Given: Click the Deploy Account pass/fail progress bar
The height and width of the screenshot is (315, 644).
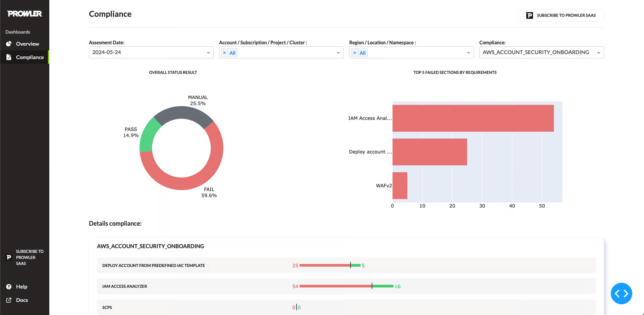Looking at the screenshot, I should pos(330,265).
